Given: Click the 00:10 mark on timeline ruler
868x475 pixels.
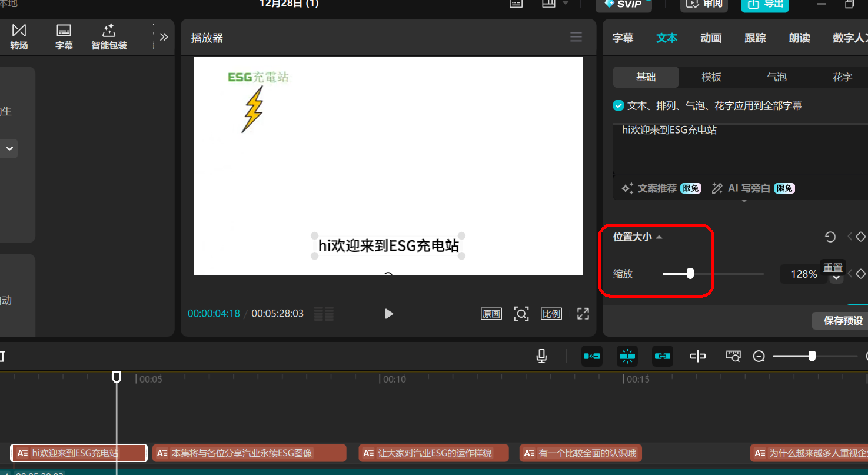Looking at the screenshot, I should coord(394,380).
